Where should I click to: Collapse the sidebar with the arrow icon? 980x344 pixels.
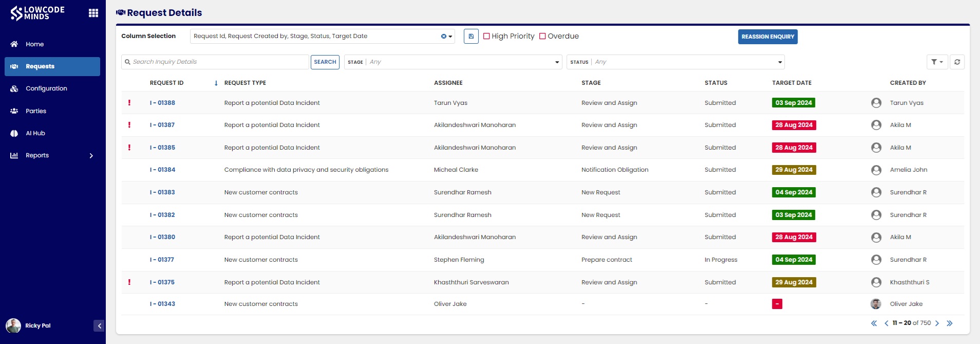tap(99, 325)
